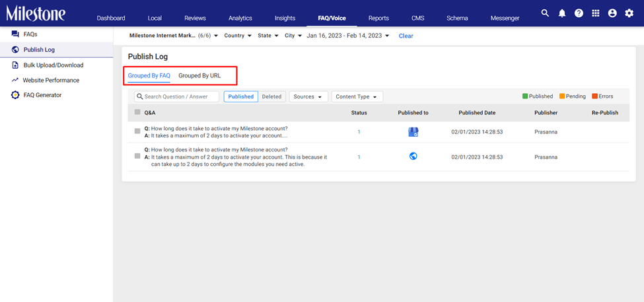Click the green Published legend swatch
Screen dimensions: 644x302
525,96
